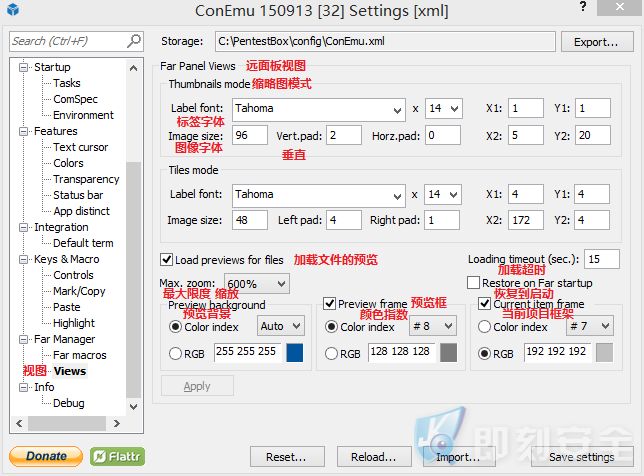Select Preview background Color index radio

tap(175, 327)
